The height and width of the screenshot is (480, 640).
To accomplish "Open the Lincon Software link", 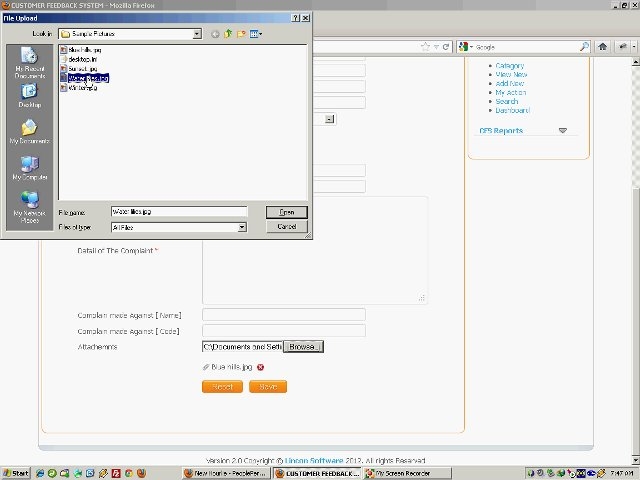I will coord(314,460).
